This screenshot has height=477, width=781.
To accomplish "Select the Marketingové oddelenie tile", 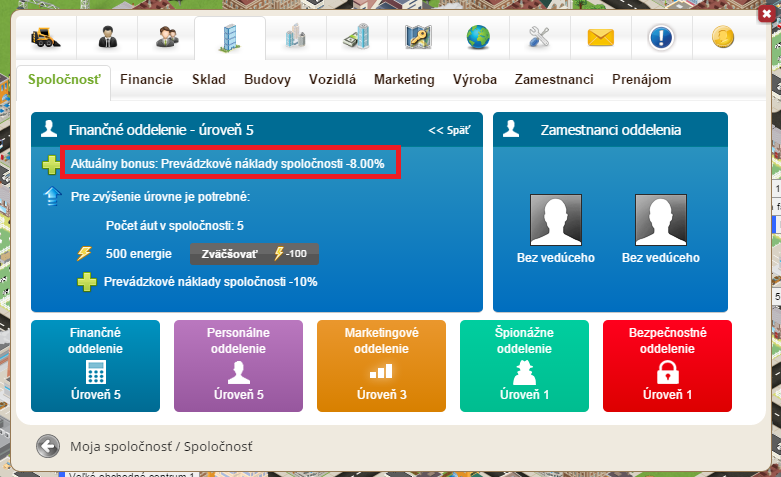I will [x=381, y=366].
